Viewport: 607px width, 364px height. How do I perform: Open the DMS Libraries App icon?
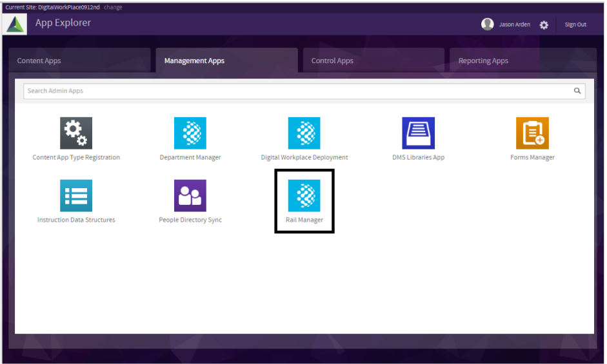(x=418, y=133)
